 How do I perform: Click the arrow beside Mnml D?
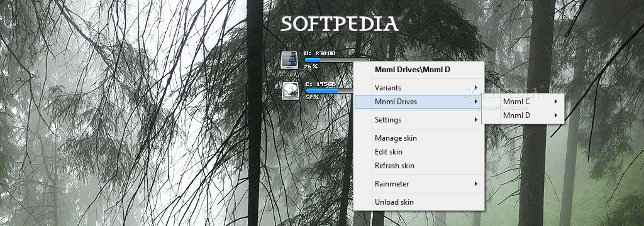[556, 116]
